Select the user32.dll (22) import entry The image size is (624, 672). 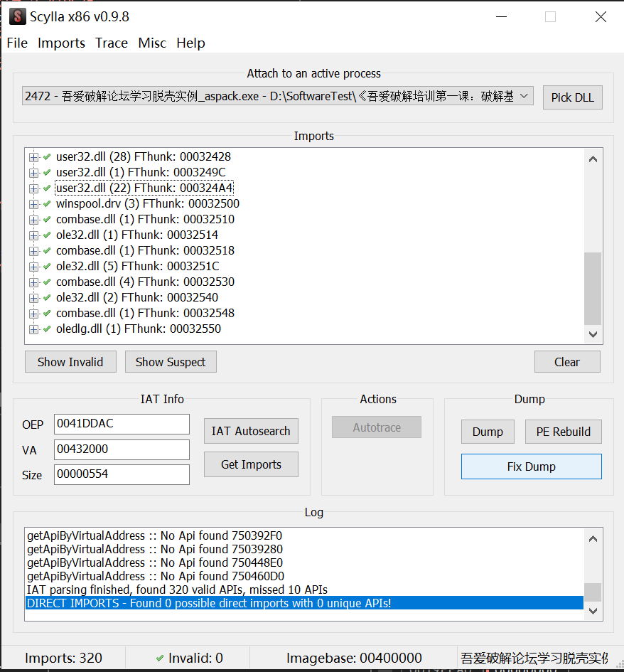tap(144, 188)
